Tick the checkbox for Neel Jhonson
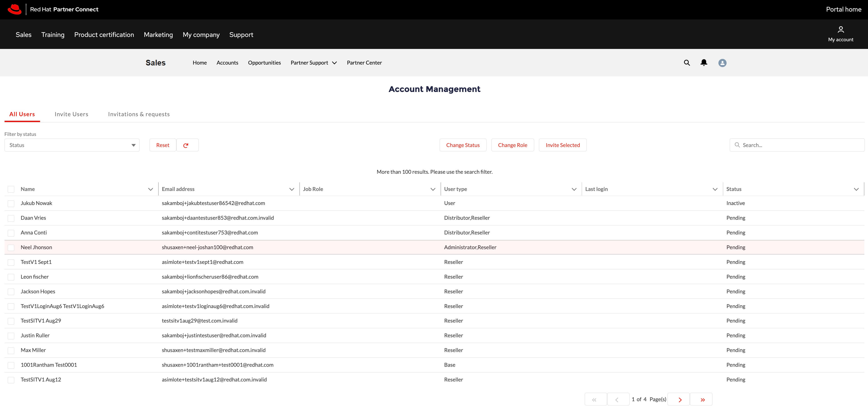The image size is (868, 410). point(11,248)
